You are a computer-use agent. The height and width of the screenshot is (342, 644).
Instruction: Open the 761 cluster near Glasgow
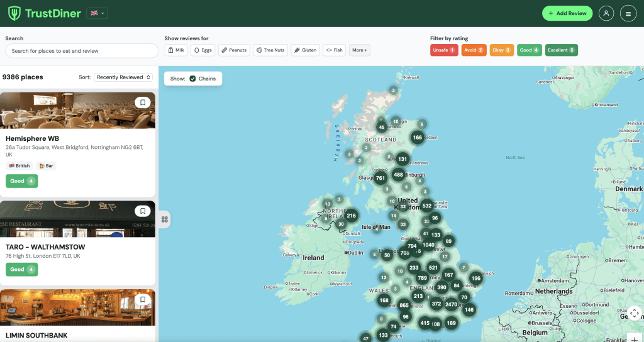click(x=380, y=178)
